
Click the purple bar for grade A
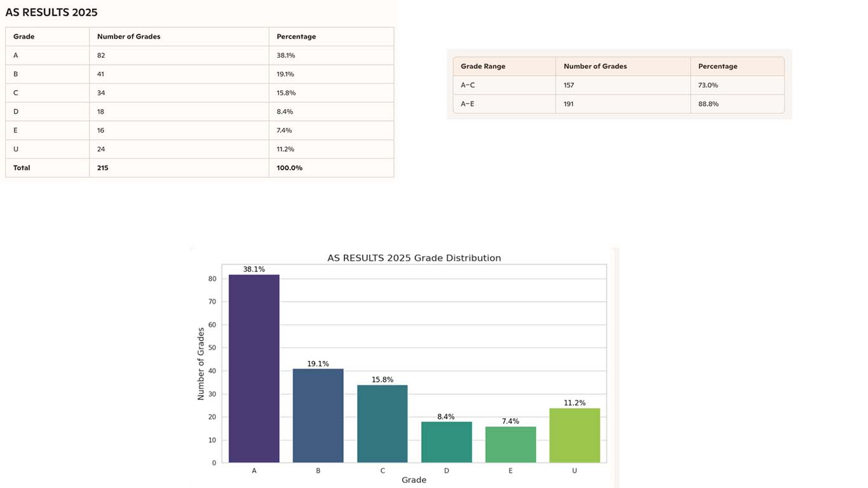[x=254, y=369]
